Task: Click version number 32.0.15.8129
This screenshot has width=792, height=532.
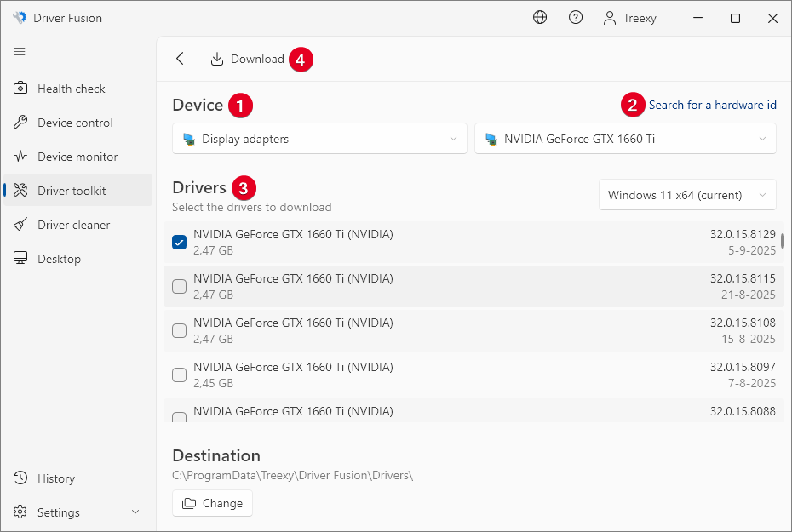Action: 743,234
